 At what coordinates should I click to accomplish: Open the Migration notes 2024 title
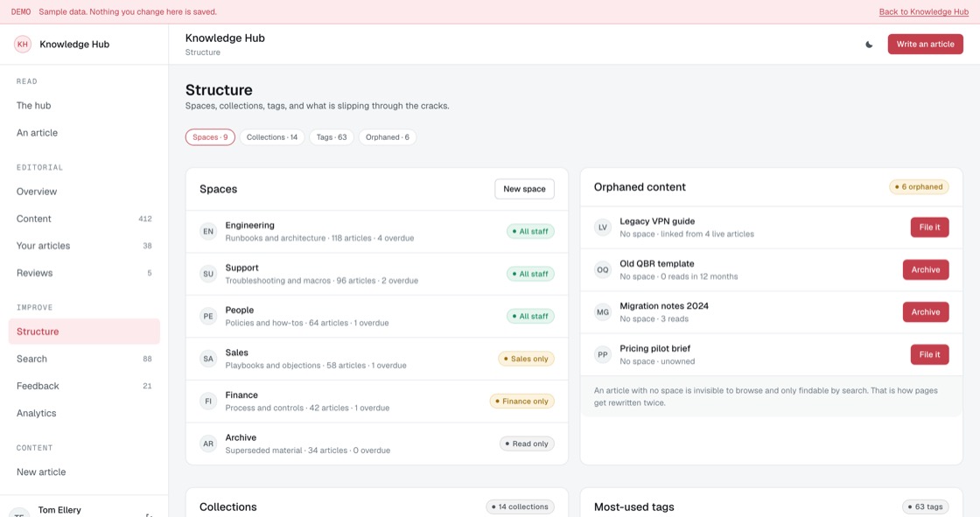(664, 305)
